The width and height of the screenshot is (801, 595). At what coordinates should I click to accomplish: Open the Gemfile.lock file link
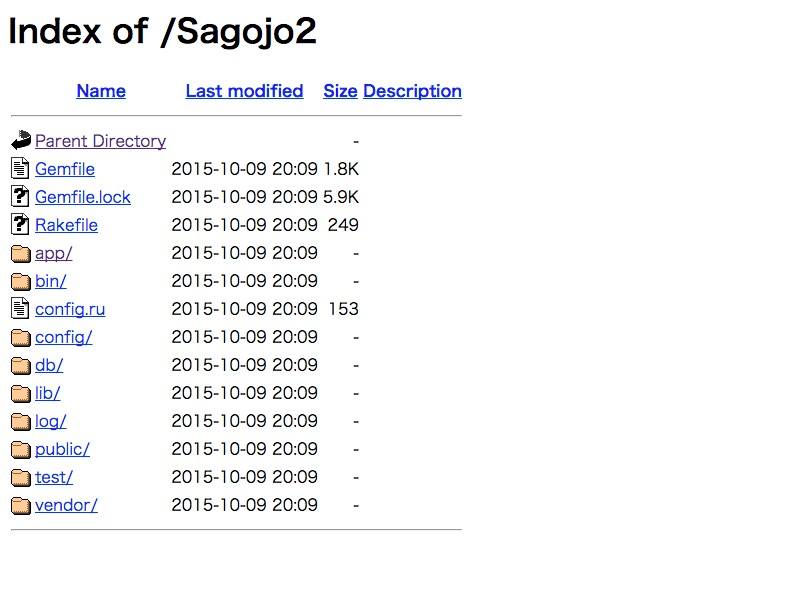pos(83,197)
